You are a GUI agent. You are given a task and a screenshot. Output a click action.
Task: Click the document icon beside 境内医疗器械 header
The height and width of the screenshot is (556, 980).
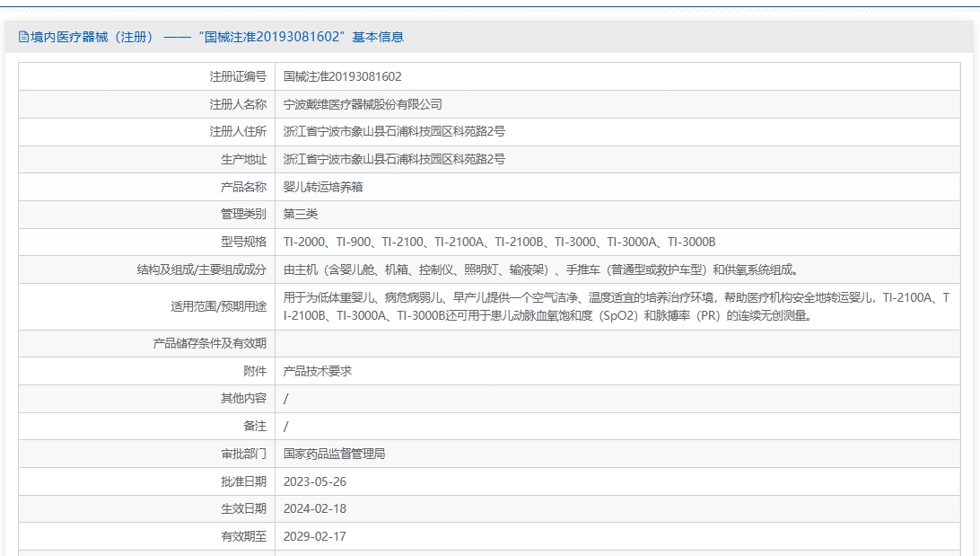(x=23, y=37)
